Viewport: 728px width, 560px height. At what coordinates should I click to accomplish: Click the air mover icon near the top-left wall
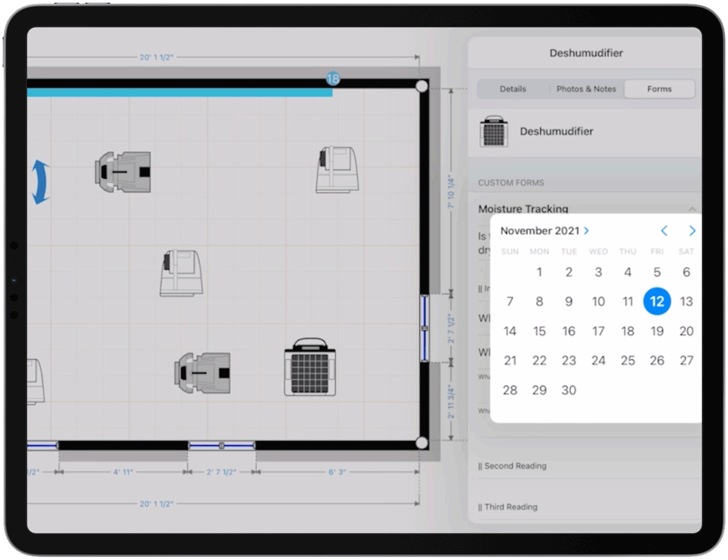(x=122, y=171)
